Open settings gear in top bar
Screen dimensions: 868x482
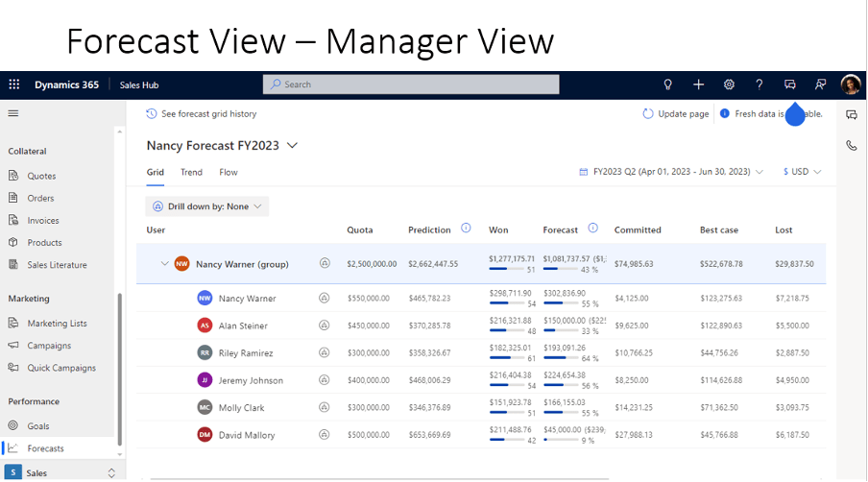[x=729, y=84]
